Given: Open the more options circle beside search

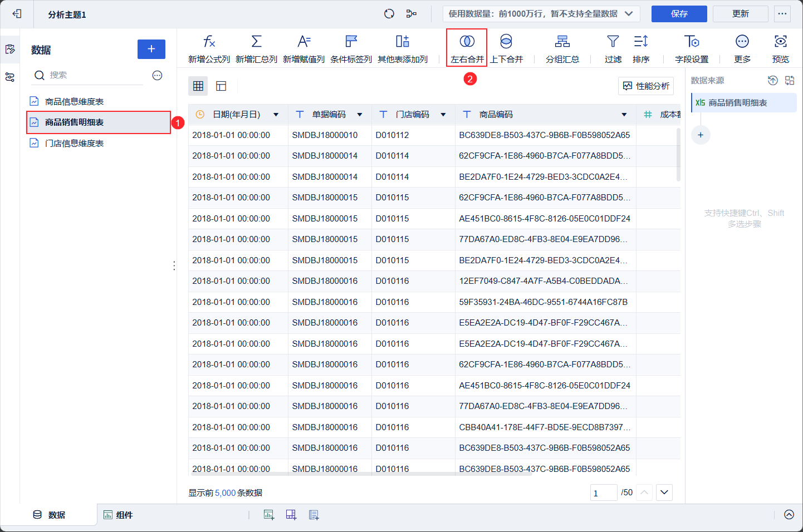Looking at the screenshot, I should tap(158, 75).
